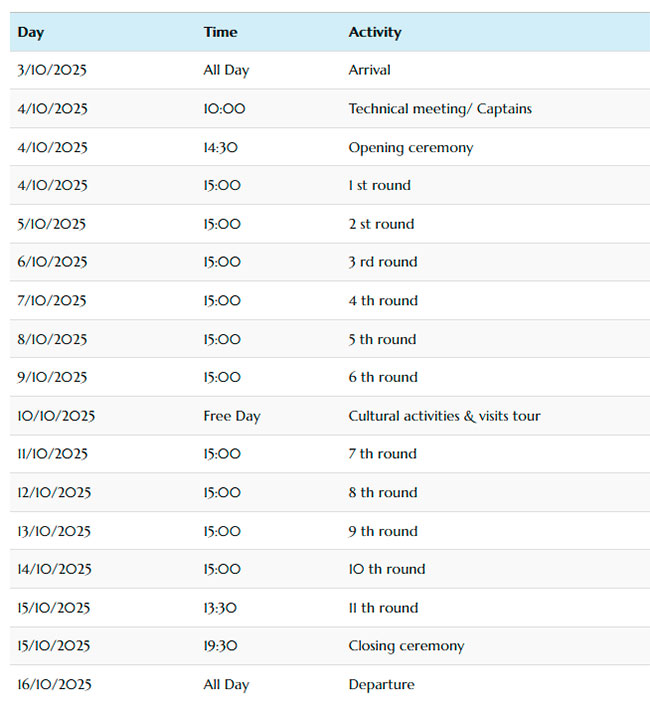Image resolution: width=650 pixels, height=711 pixels.
Task: Click the 1 st round cell
Action: [379, 185]
